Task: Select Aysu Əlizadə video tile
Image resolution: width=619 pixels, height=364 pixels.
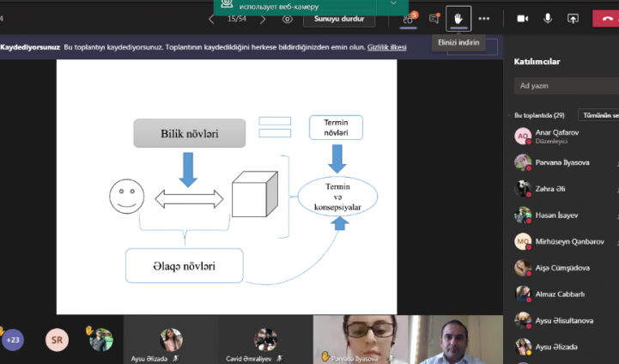Action: tap(171, 339)
